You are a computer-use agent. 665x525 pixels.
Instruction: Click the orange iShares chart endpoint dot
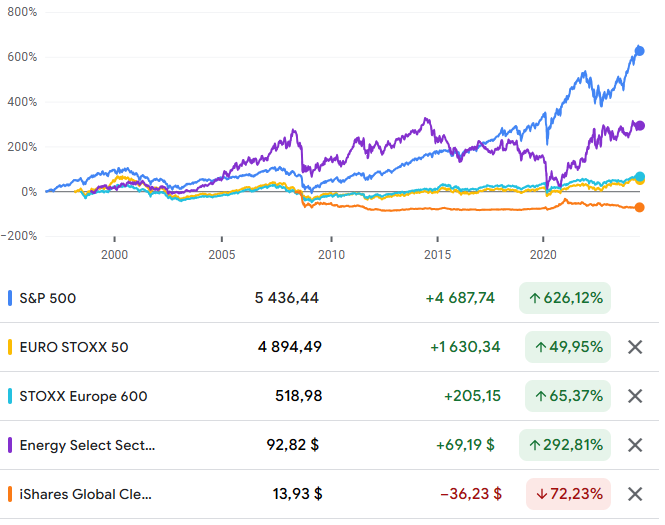coord(640,207)
